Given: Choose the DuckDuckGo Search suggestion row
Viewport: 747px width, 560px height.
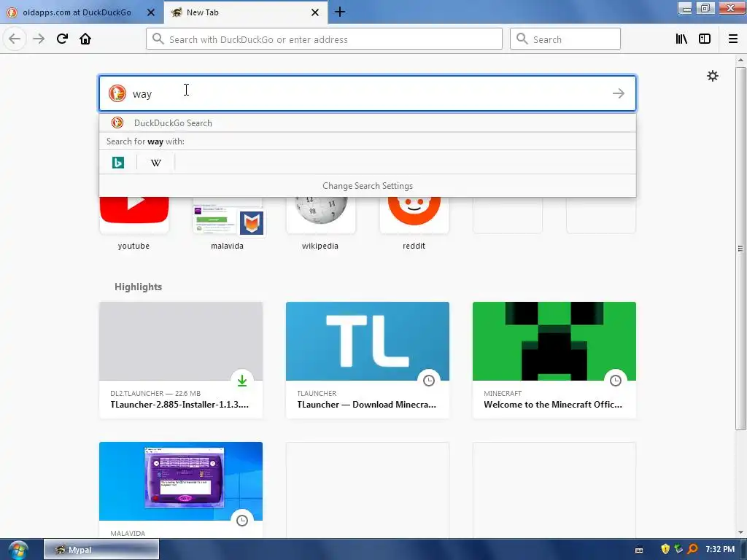Looking at the screenshot, I should tap(368, 122).
